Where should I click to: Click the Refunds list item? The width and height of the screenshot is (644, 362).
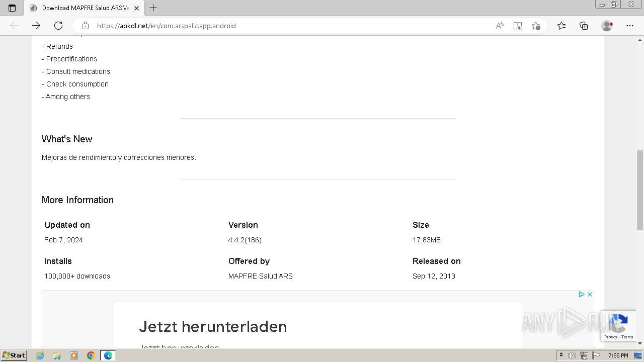click(x=57, y=46)
